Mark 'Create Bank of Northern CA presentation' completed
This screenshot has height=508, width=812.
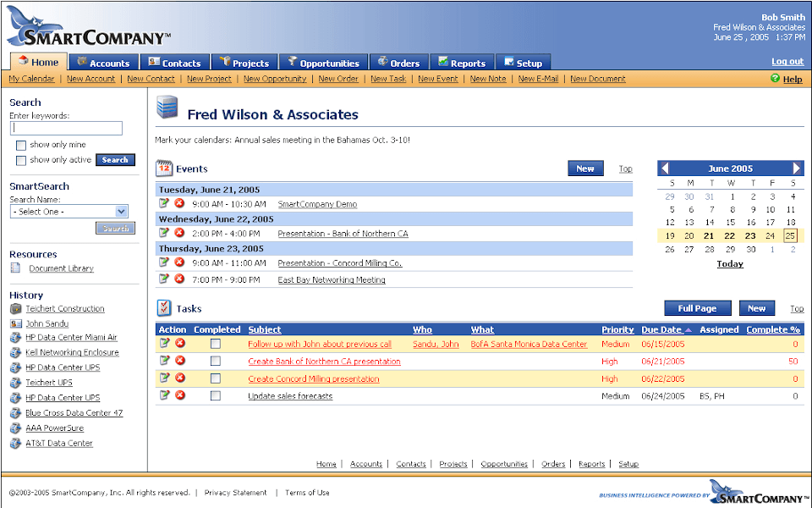point(216,361)
